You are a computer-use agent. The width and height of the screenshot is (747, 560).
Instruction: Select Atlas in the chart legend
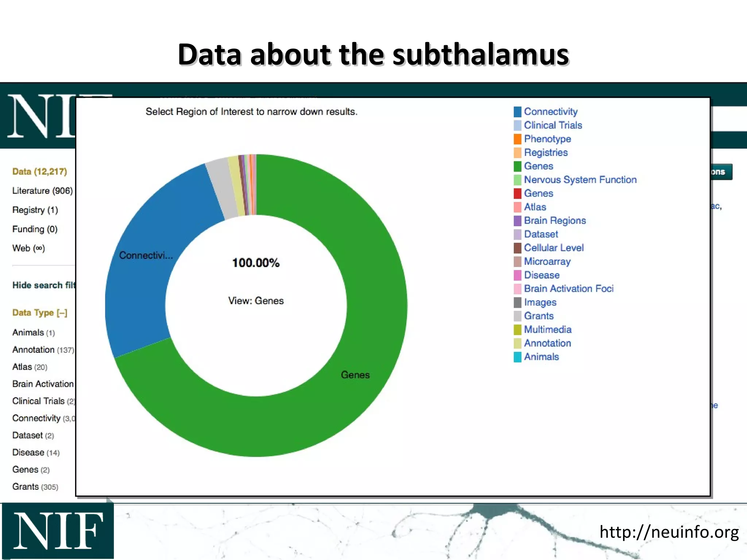535,207
